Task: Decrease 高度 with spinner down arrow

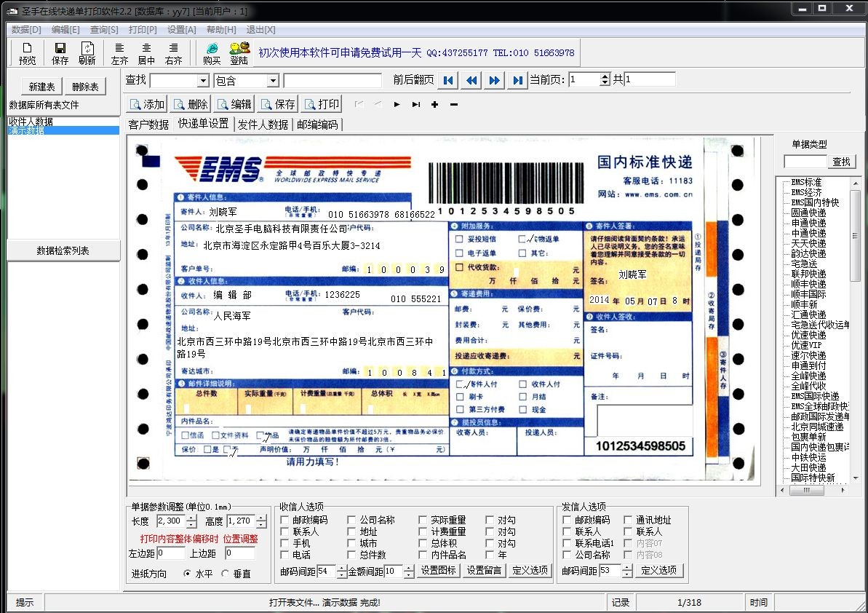Action: 262,524
